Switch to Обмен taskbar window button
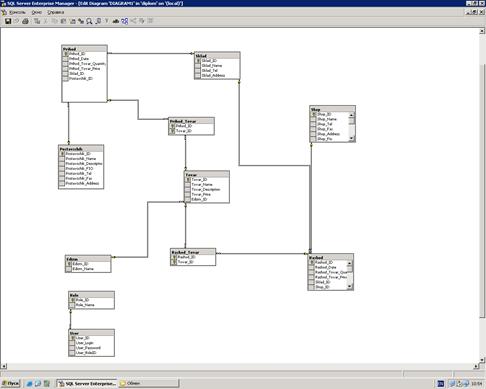Image resolution: width=486 pixels, height=389 pixels. click(x=149, y=383)
